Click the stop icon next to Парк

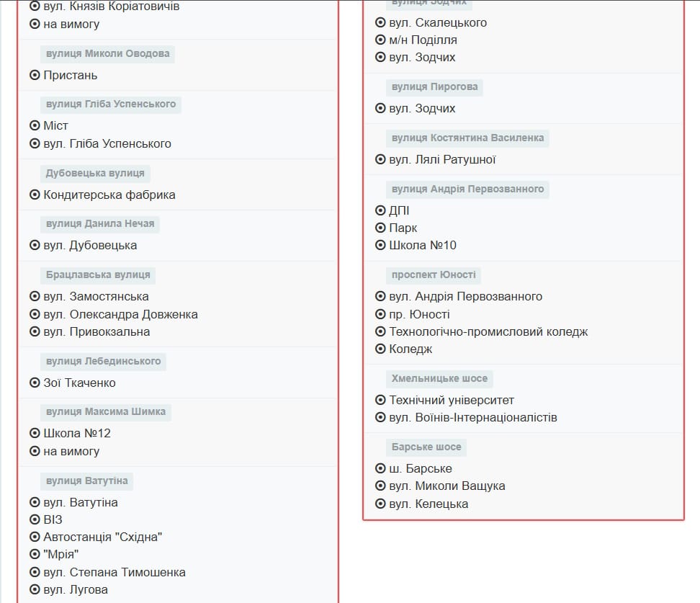pos(380,228)
